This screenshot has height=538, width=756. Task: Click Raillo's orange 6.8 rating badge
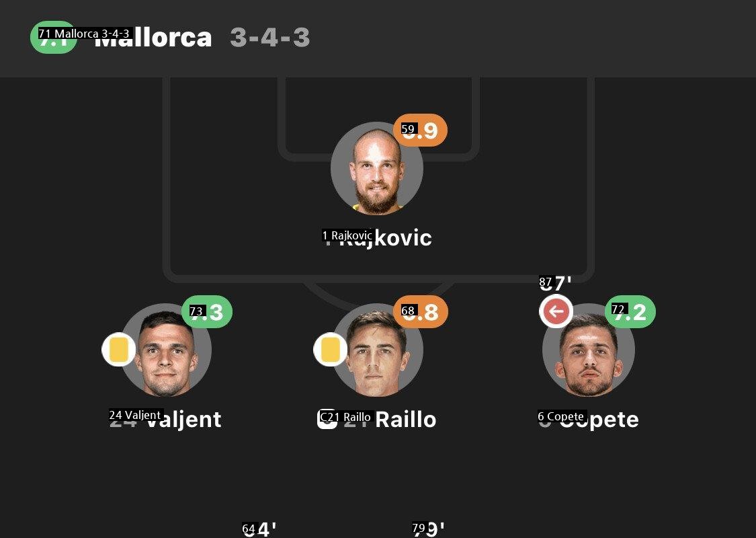pos(421,312)
